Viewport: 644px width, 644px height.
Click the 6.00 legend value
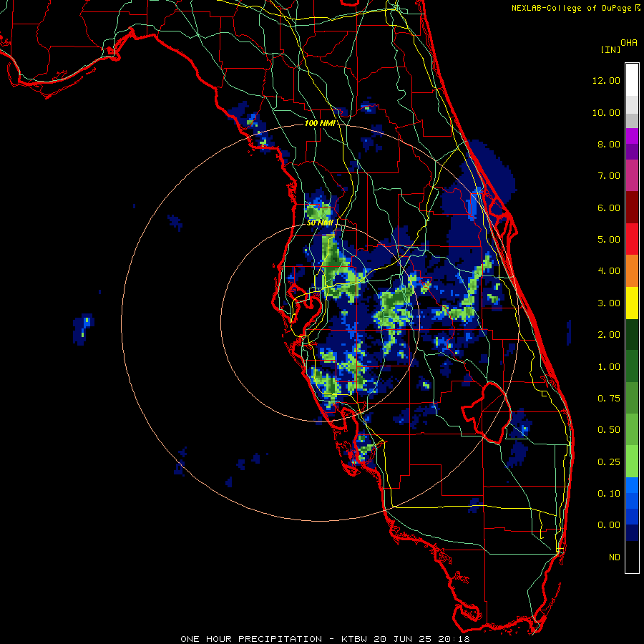coord(609,208)
